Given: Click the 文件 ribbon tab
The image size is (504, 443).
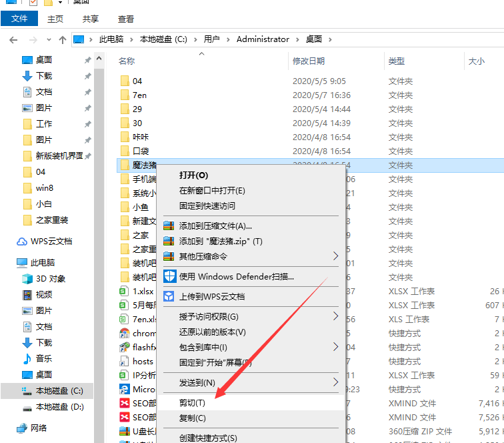Looking at the screenshot, I should click(19, 19).
